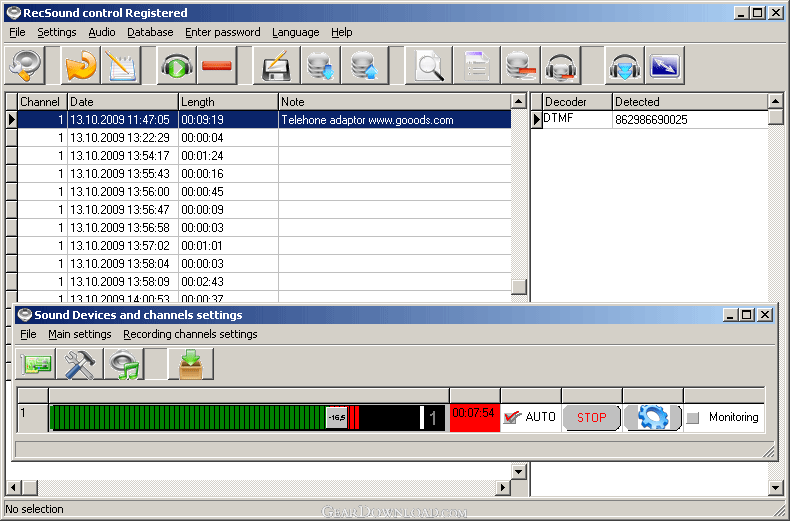This screenshot has width=790, height=521.
Task: Open the Audio menu
Action: click(x=102, y=32)
